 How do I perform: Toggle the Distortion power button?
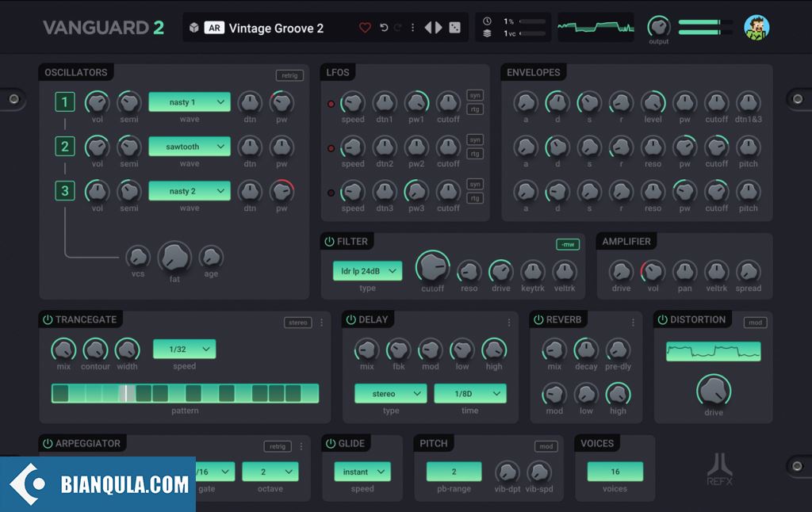coord(662,319)
